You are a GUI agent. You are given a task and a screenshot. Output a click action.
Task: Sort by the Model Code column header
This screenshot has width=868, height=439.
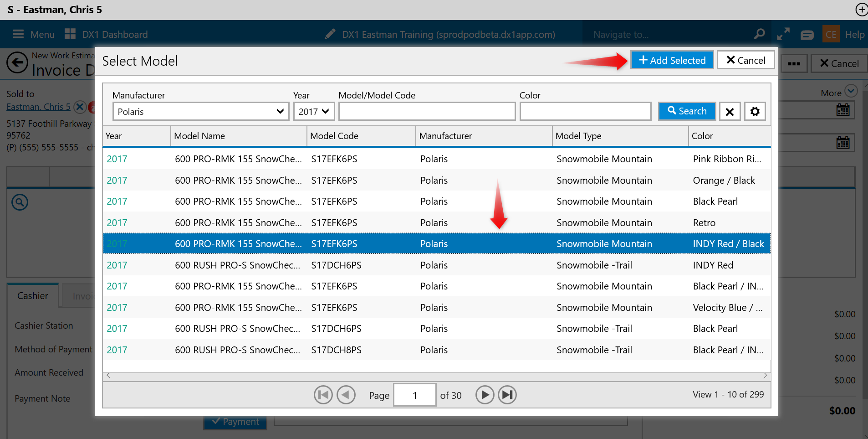(361, 136)
